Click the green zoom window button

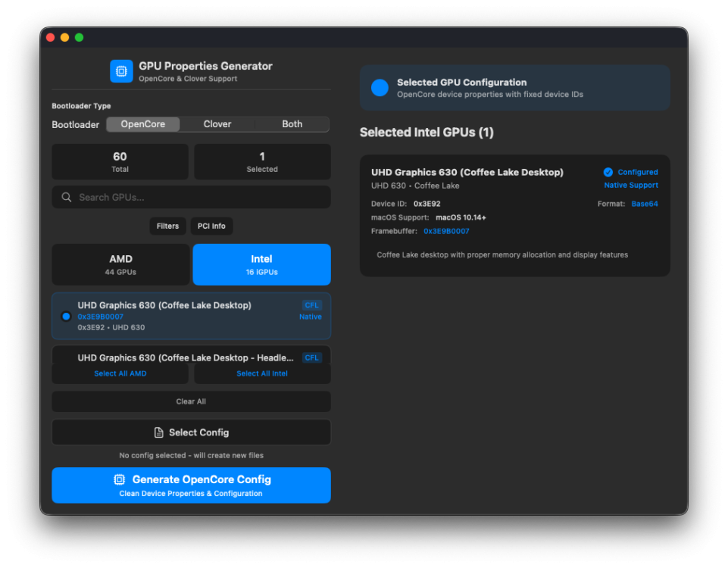click(x=80, y=38)
